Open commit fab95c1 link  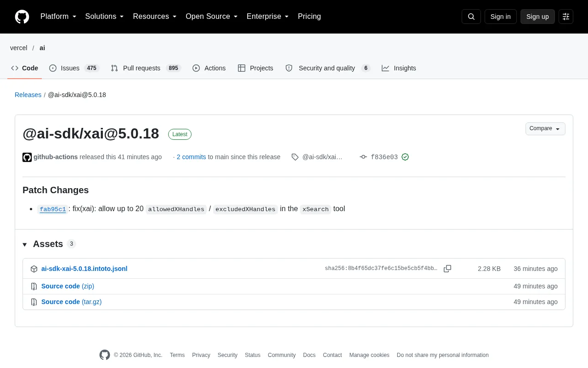point(53,209)
